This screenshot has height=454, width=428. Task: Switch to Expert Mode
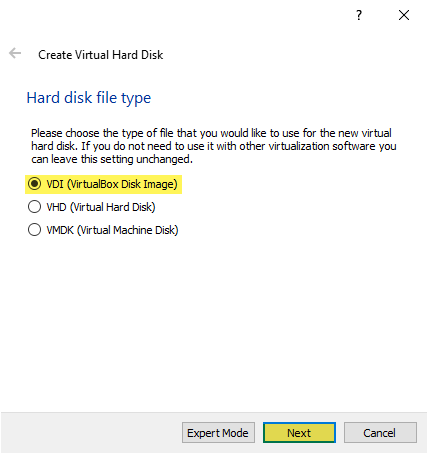point(218,433)
